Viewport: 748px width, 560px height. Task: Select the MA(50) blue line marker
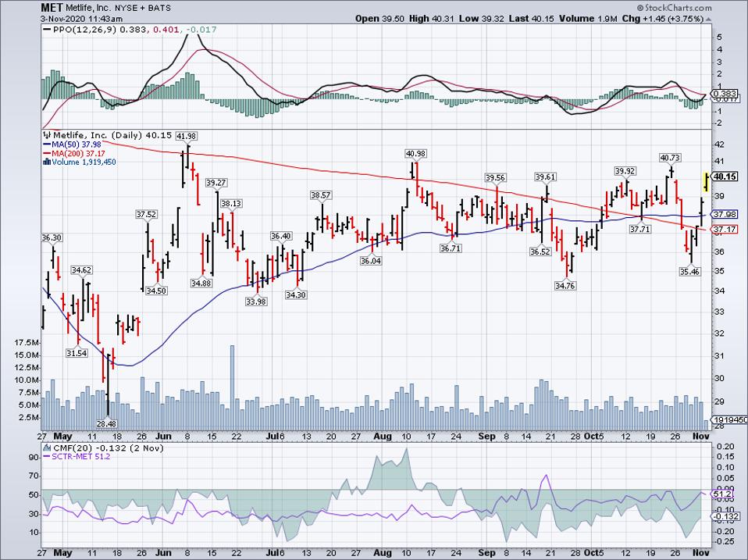tap(46, 144)
